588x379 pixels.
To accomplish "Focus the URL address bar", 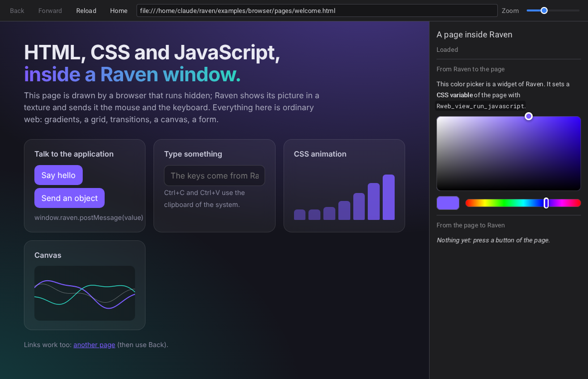I will point(317,10).
